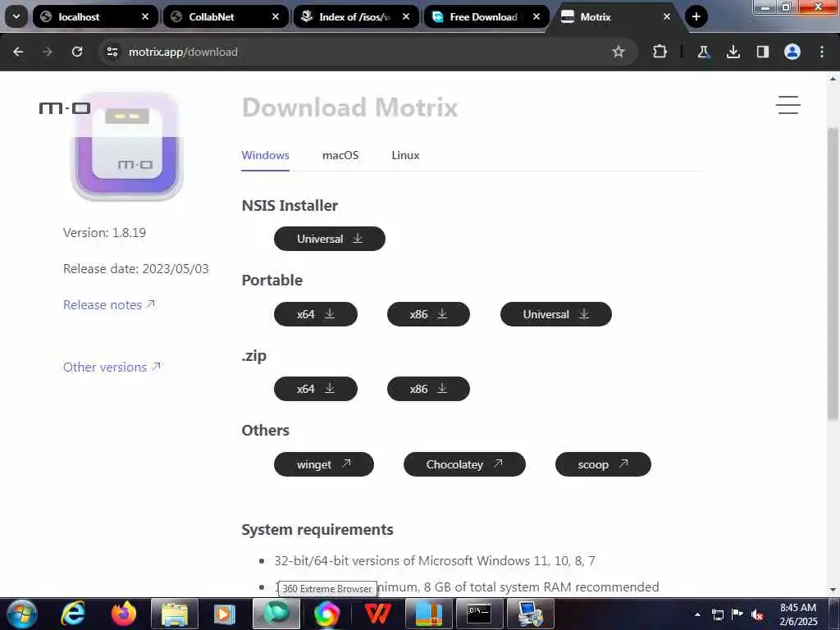Toggle the browser side panel
Viewport: 840px width, 630px height.
click(762, 52)
